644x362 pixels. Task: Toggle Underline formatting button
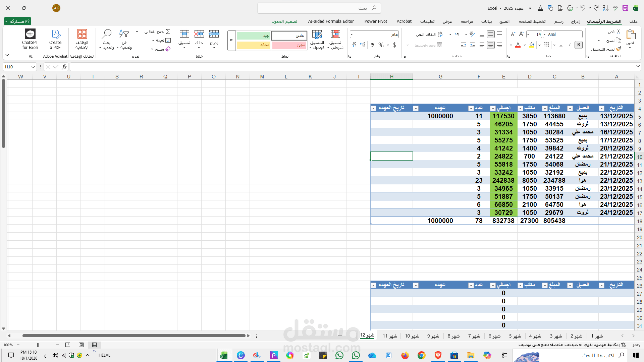point(561,45)
